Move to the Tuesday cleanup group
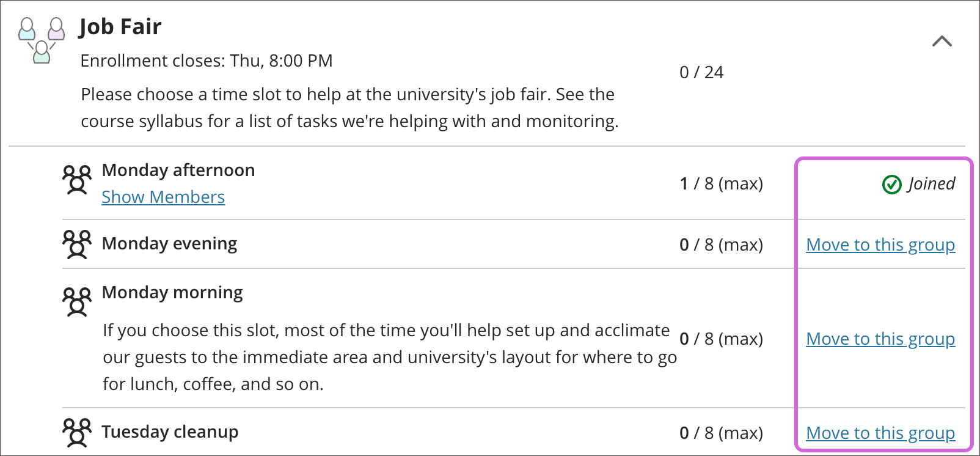The width and height of the screenshot is (980, 456). 880,433
